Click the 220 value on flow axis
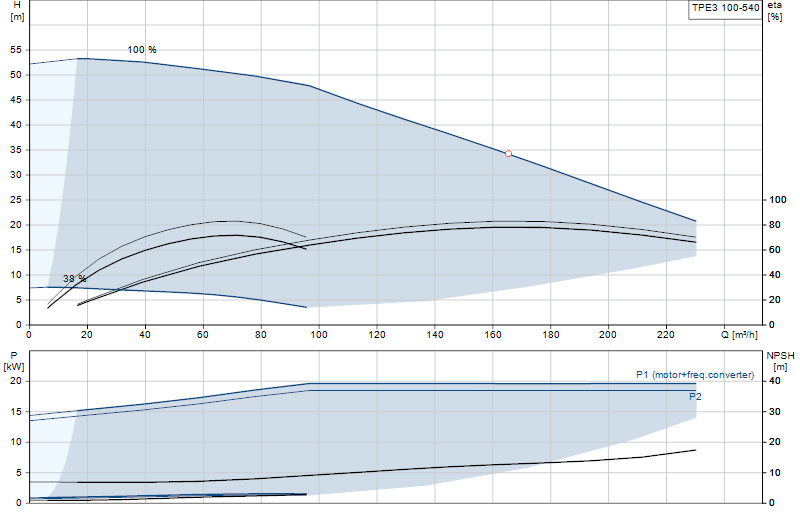This screenshot has height=520, width=800. (x=666, y=335)
